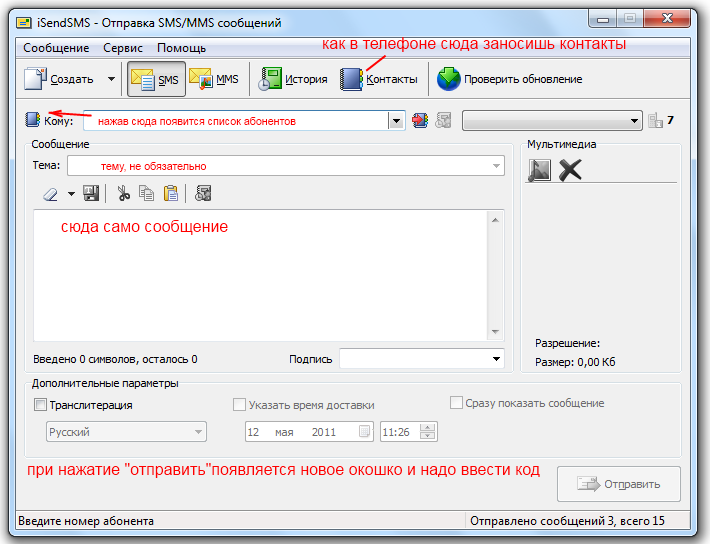This screenshot has height=544, width=710.
Task: Minimize the iSendSMS window
Action: (603, 19)
